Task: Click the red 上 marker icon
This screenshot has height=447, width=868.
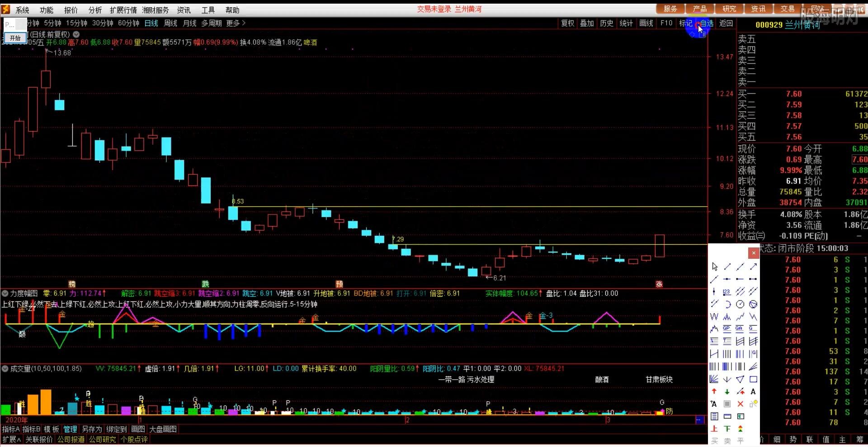Action: click(x=714, y=428)
